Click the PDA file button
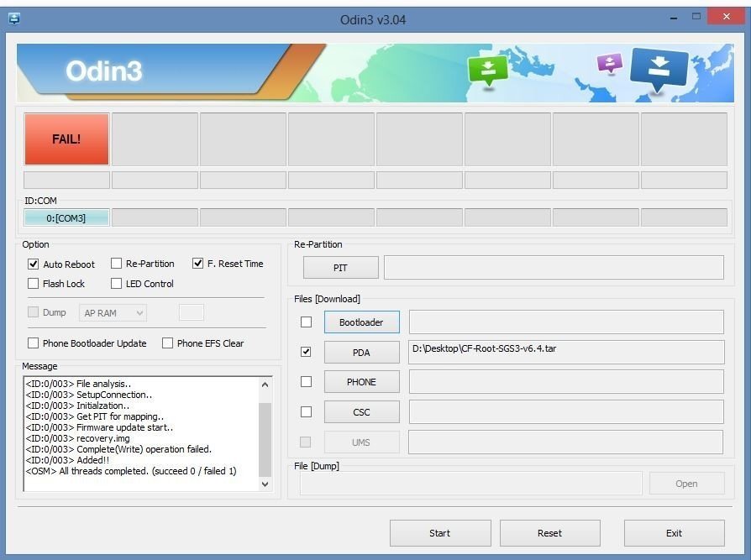This screenshot has width=751, height=560. (361, 353)
